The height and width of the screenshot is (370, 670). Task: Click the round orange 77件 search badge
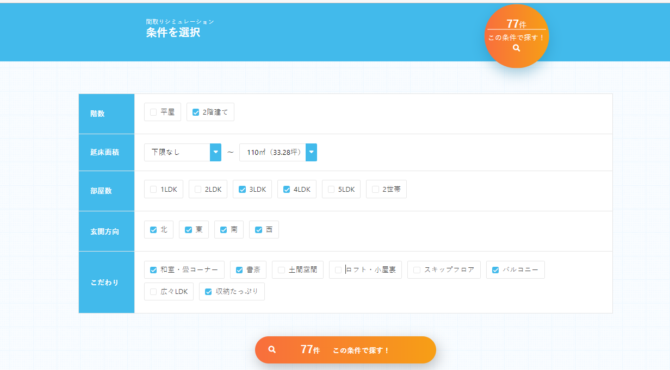(x=516, y=36)
